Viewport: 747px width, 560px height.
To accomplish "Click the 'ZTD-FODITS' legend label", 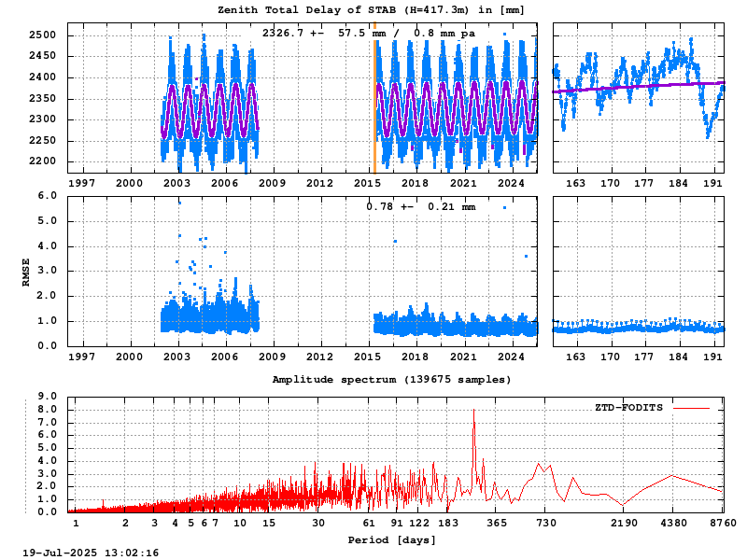I will coord(628,408).
